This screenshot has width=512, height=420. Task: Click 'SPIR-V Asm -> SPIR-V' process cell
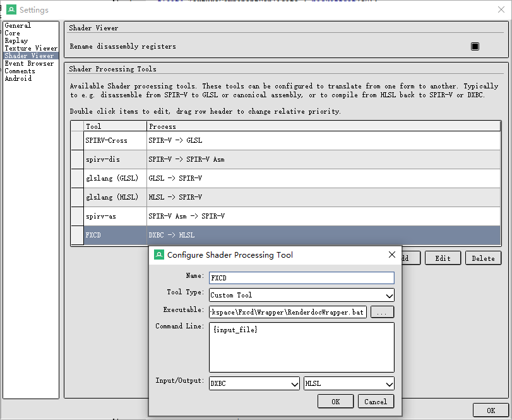pos(324,216)
